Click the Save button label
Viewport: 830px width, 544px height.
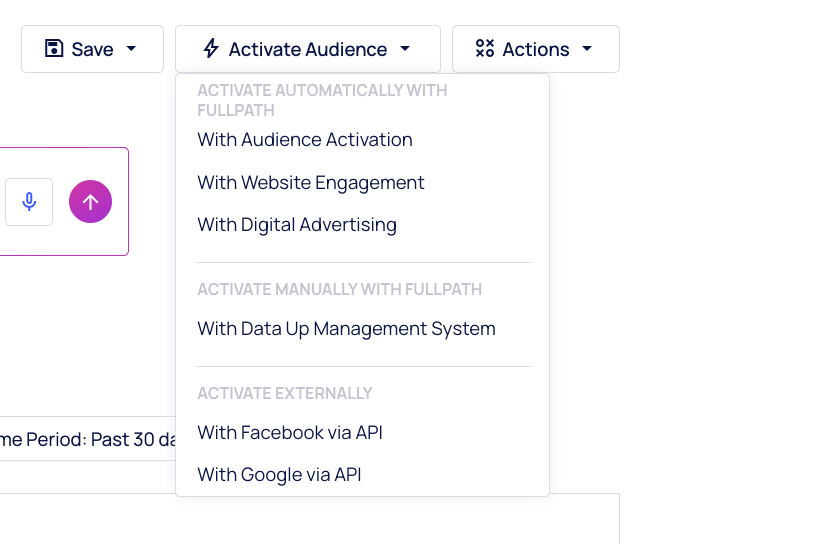[92, 49]
